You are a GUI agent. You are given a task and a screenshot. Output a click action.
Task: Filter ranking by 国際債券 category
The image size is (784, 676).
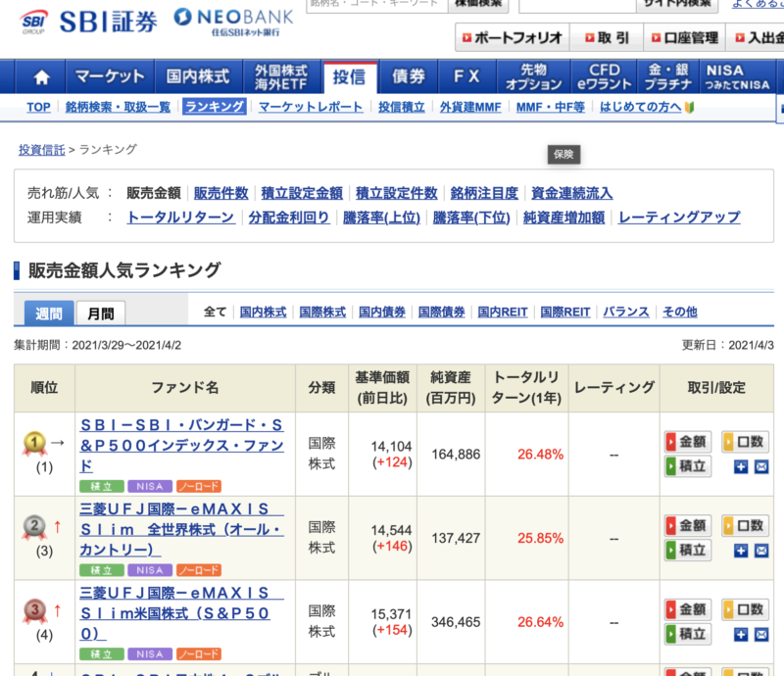tap(442, 312)
